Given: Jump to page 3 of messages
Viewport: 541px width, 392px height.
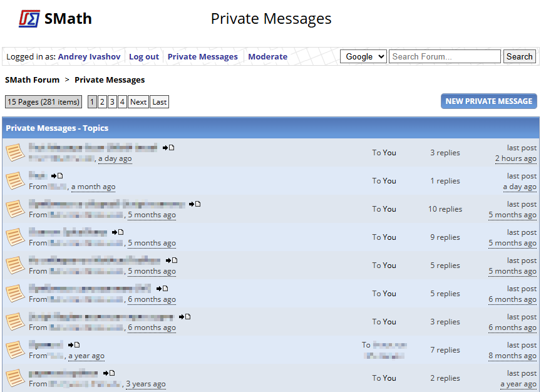Looking at the screenshot, I should click(x=112, y=101).
